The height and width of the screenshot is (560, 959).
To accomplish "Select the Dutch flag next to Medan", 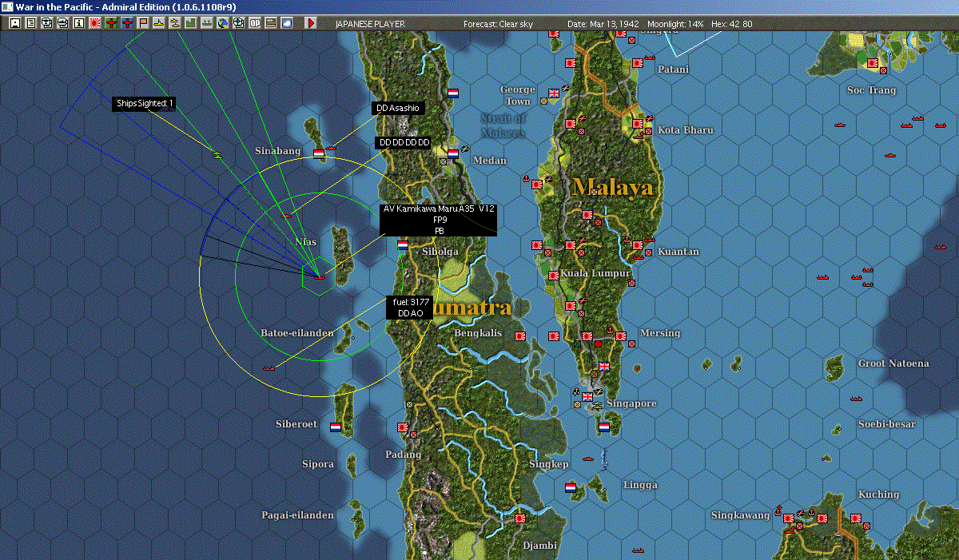I will pos(453,153).
